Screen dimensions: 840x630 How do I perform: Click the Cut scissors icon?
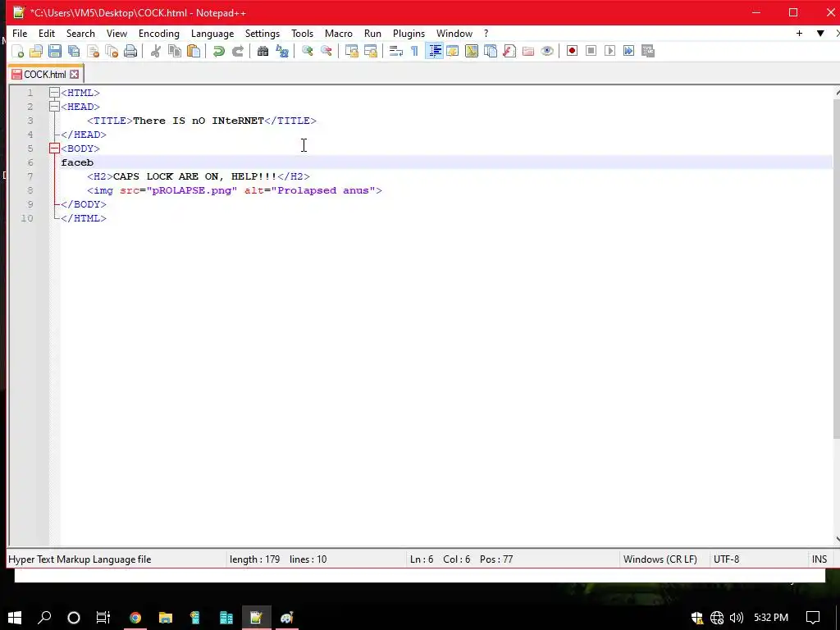pyautogui.click(x=155, y=51)
